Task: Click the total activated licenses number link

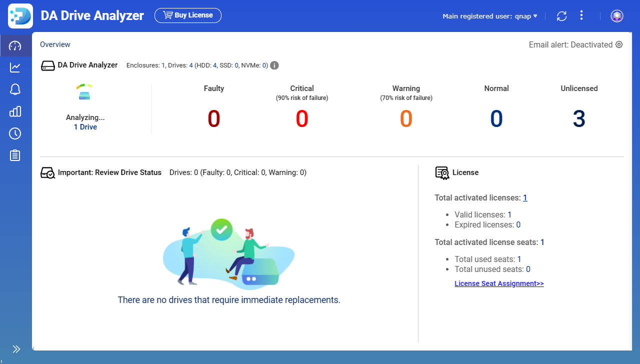Action: point(525,198)
